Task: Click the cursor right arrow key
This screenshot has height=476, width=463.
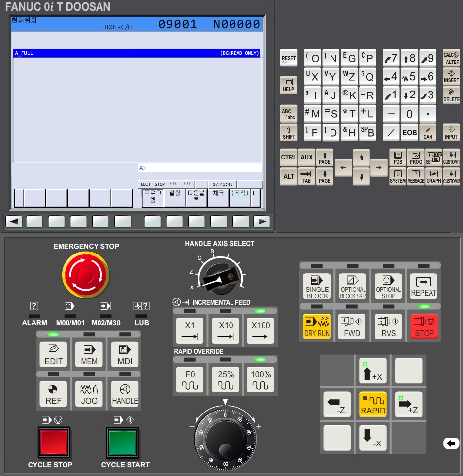Action: (379, 167)
